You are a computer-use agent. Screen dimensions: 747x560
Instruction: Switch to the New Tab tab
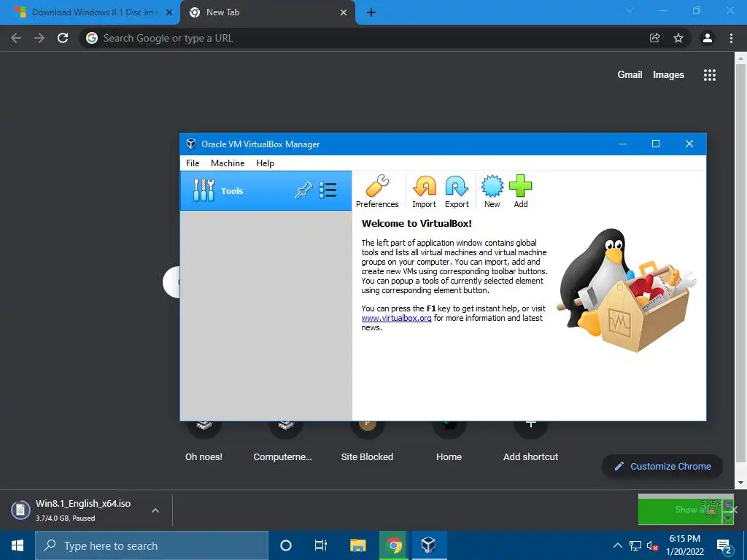point(268,12)
